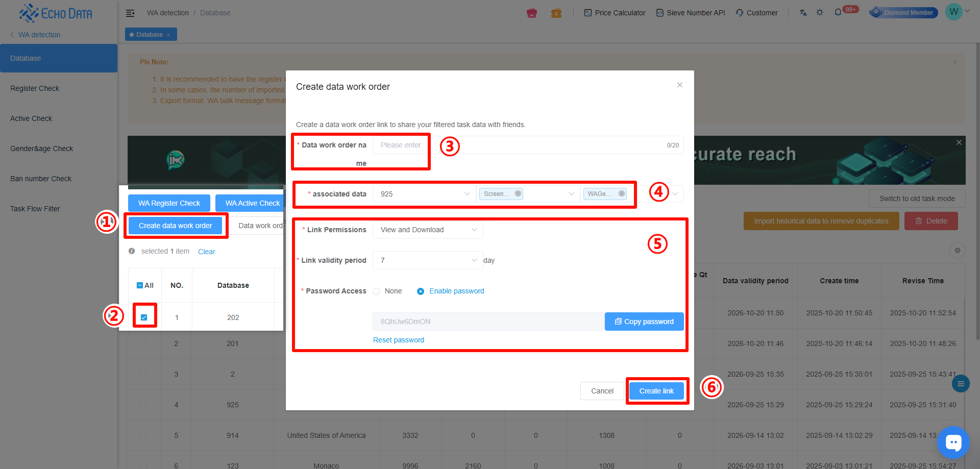Screen dimensions: 980x469
Task: Select the Enable password radio button
Action: [421, 291]
